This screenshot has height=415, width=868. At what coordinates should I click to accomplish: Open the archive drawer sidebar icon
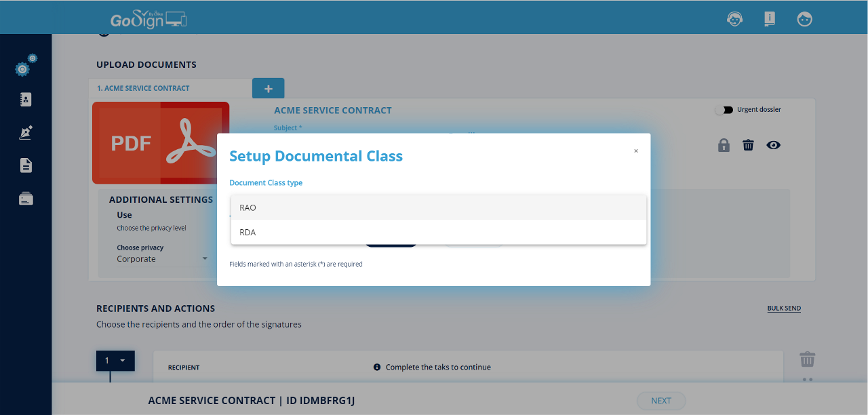coord(26,199)
